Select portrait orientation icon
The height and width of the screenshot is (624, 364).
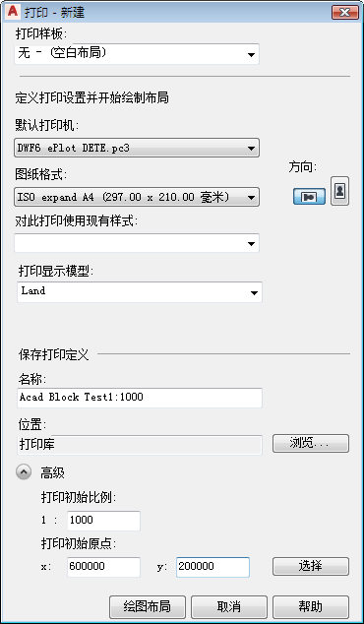pyautogui.click(x=339, y=191)
